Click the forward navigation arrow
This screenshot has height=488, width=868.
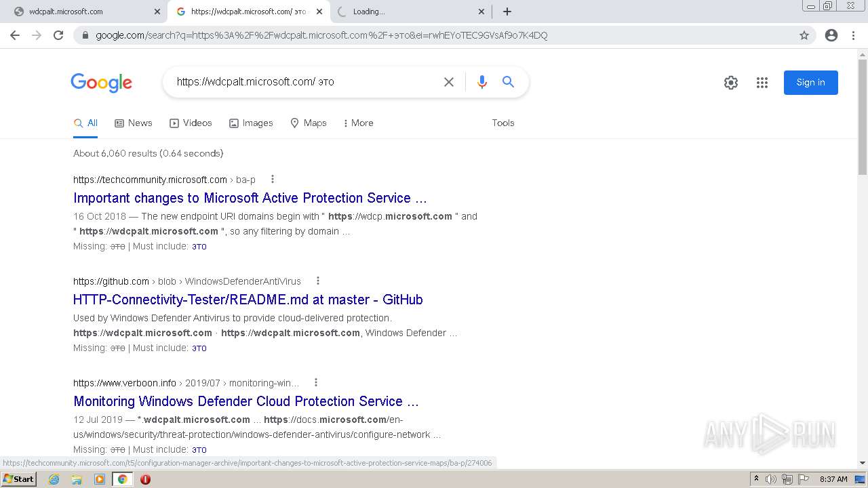[37, 35]
